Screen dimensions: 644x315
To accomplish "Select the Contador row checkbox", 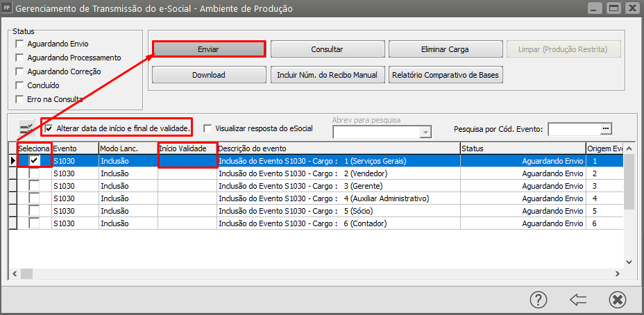I will tap(34, 223).
